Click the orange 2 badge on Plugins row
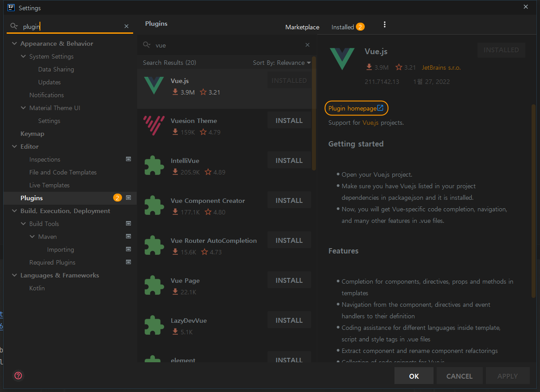 click(118, 198)
